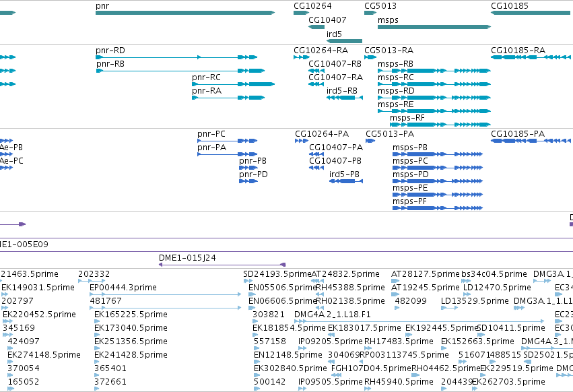Click protein CG10407-PB

pos(316,168)
